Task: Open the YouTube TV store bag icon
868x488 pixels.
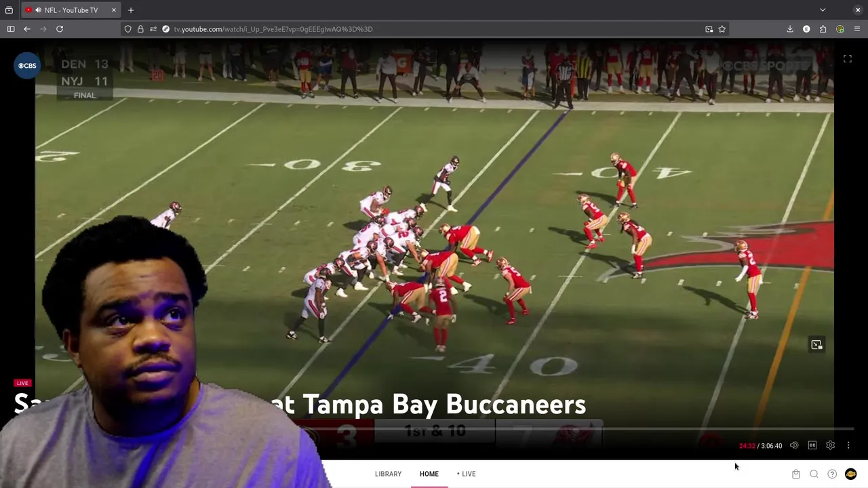Action: coord(796,474)
